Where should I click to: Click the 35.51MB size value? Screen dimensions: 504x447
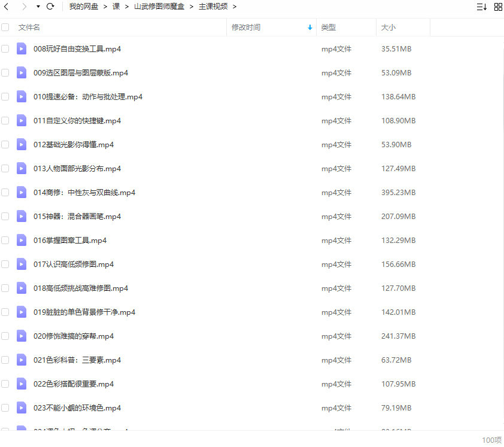click(x=396, y=49)
